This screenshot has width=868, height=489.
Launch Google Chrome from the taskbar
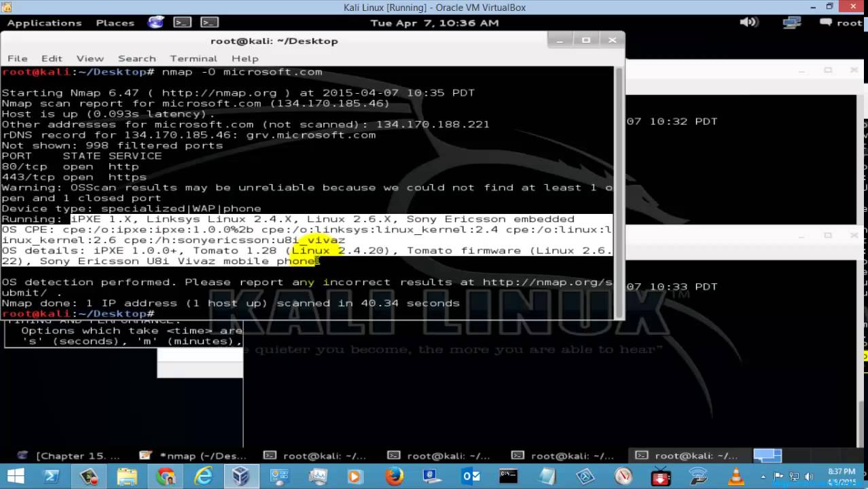pos(166,477)
